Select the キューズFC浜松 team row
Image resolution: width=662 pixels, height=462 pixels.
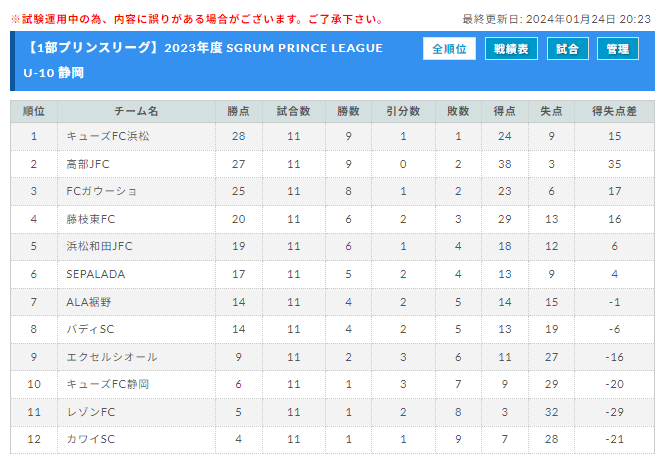(x=333, y=136)
